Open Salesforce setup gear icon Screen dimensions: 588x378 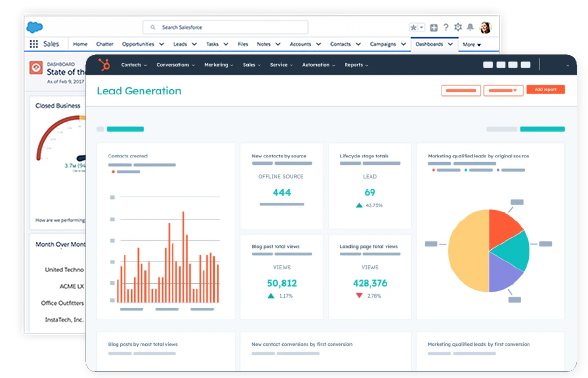point(458,27)
